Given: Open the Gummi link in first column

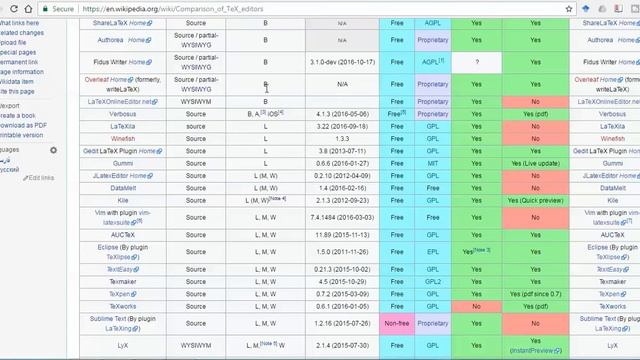Looking at the screenshot, I should click(123, 163).
